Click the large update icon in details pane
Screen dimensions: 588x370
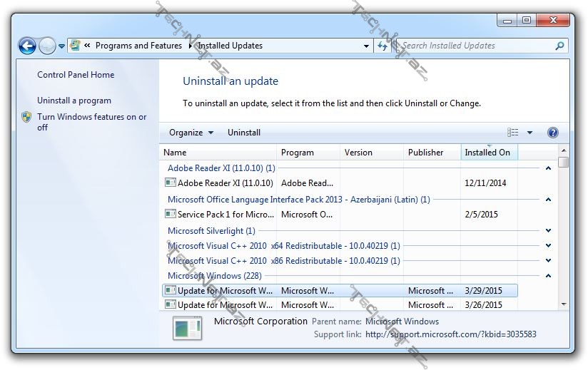(188, 328)
